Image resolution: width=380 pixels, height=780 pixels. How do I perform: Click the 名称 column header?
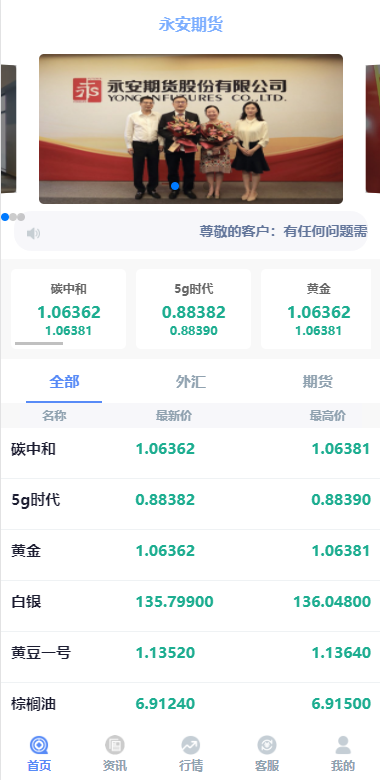pyautogui.click(x=54, y=416)
